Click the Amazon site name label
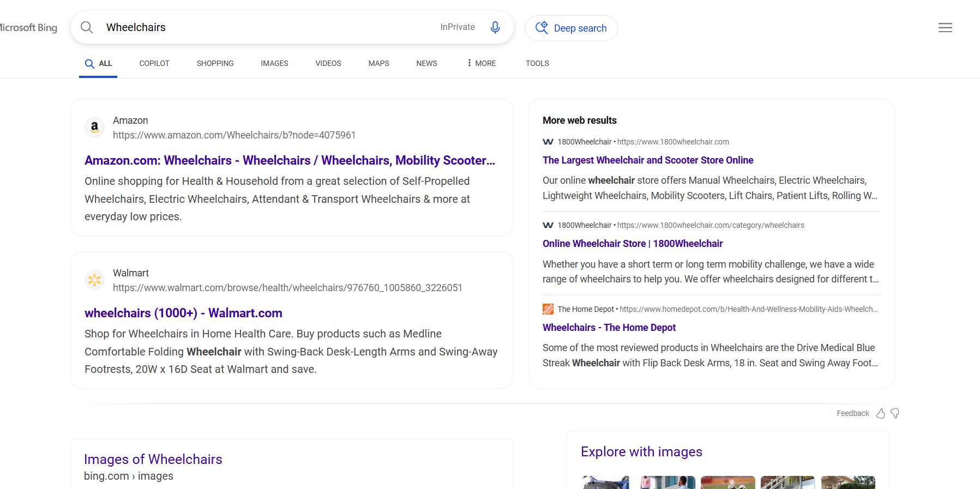The image size is (980, 489). point(130,120)
